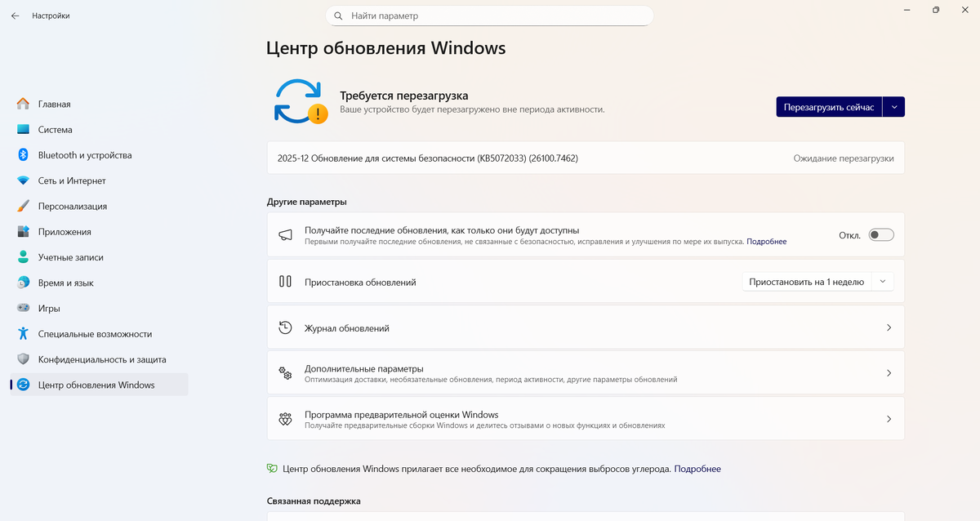The width and height of the screenshot is (980, 521).
Task: Click the Apps icon in the sidebar
Action: (23, 232)
